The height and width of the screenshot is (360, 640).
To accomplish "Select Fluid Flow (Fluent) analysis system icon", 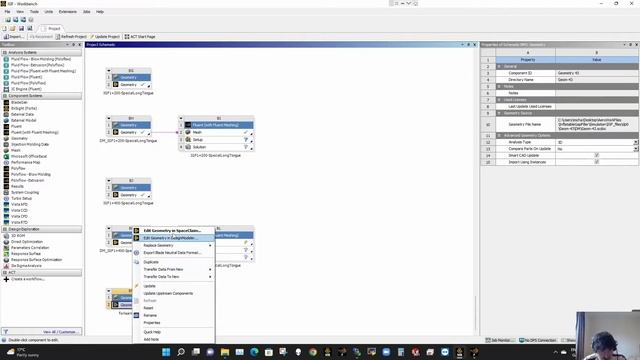I will 6,77.
